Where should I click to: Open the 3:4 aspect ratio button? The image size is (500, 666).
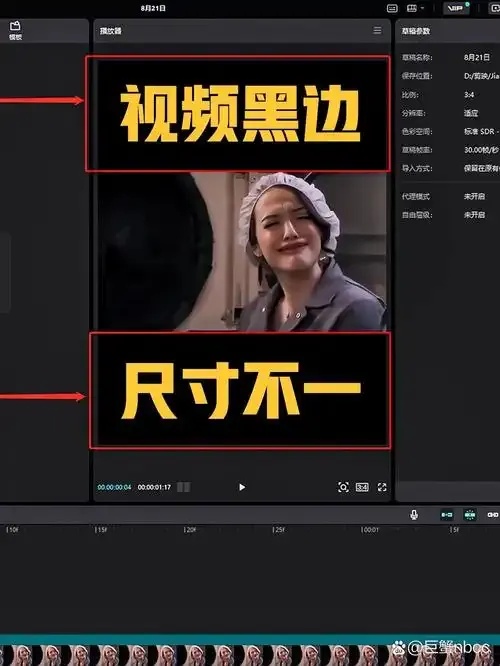[362, 487]
